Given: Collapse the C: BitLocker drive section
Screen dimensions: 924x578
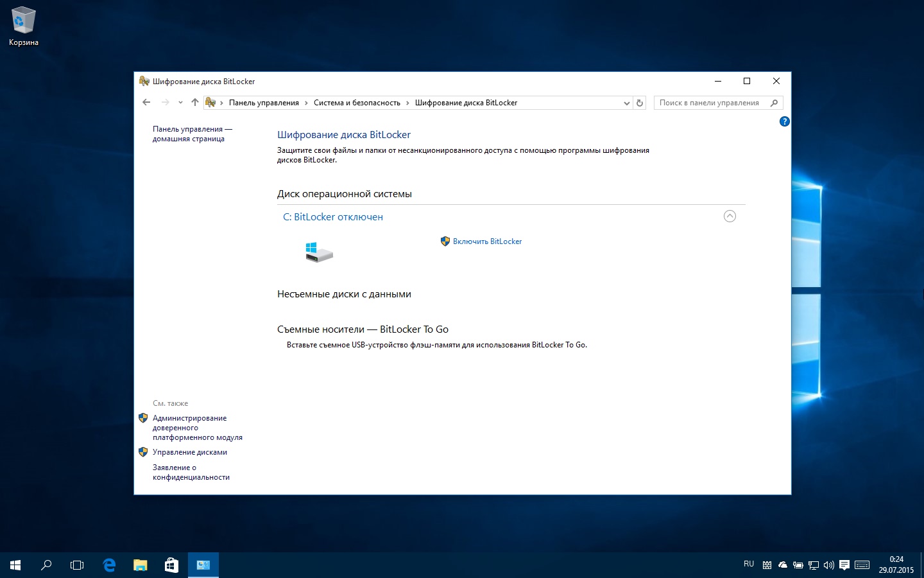Looking at the screenshot, I should [x=730, y=216].
